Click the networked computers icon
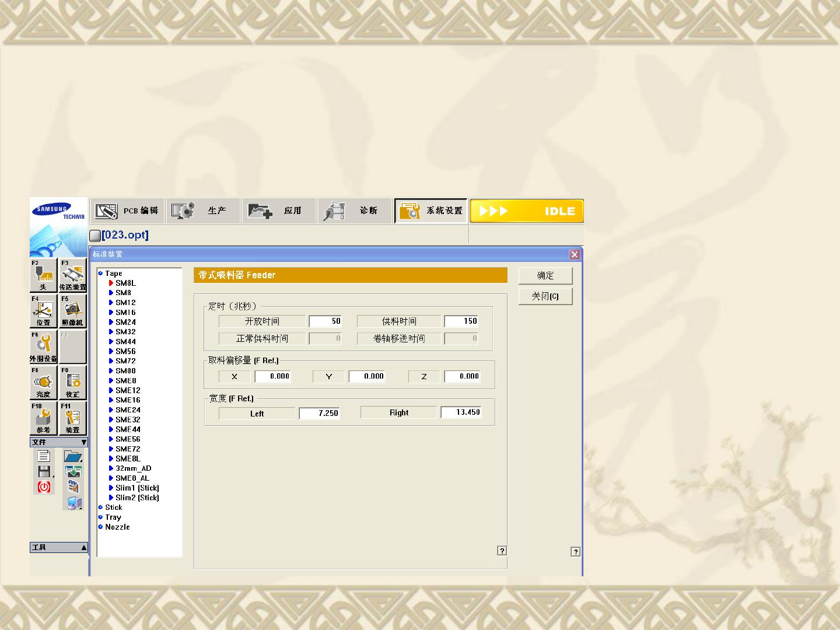This screenshot has height=630, width=840. [x=73, y=502]
